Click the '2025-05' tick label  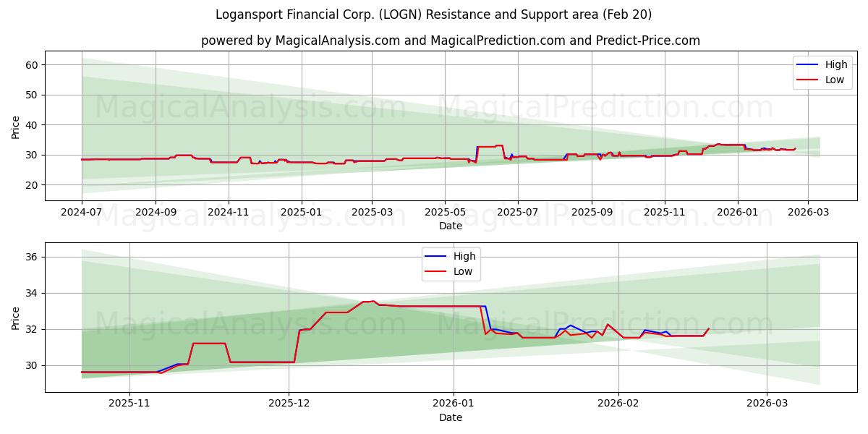(444, 212)
